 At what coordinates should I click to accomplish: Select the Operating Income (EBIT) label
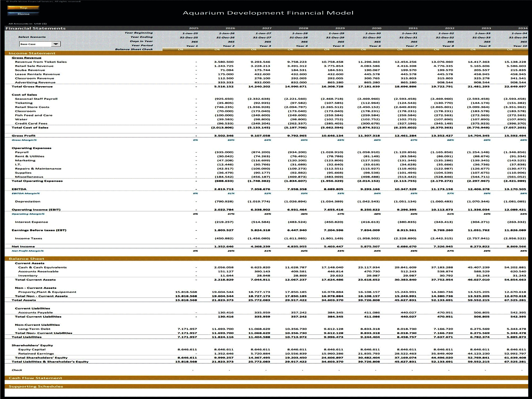point(36,210)
